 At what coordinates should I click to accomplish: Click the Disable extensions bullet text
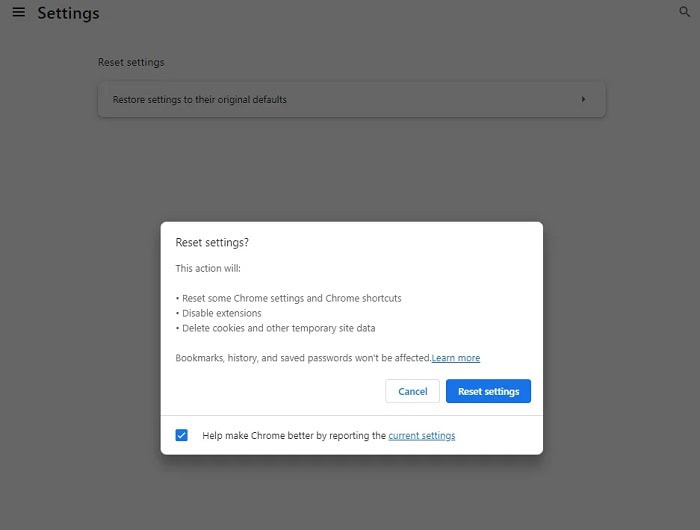(x=221, y=313)
